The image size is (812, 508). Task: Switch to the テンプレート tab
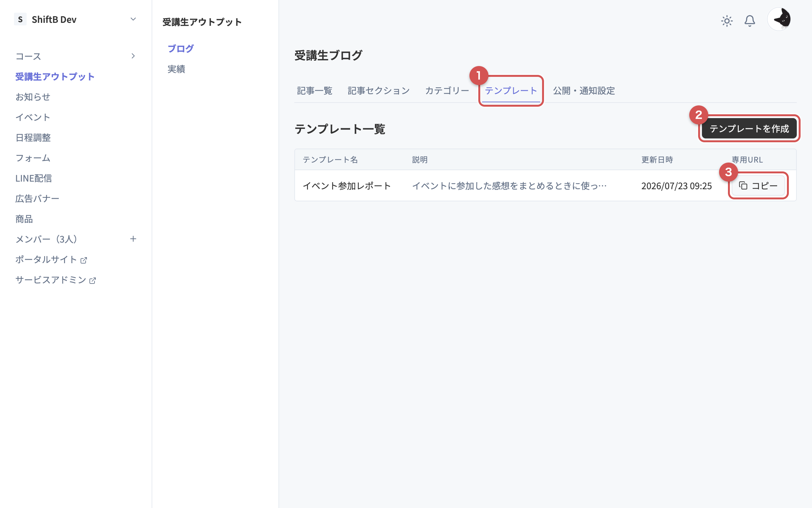(511, 91)
